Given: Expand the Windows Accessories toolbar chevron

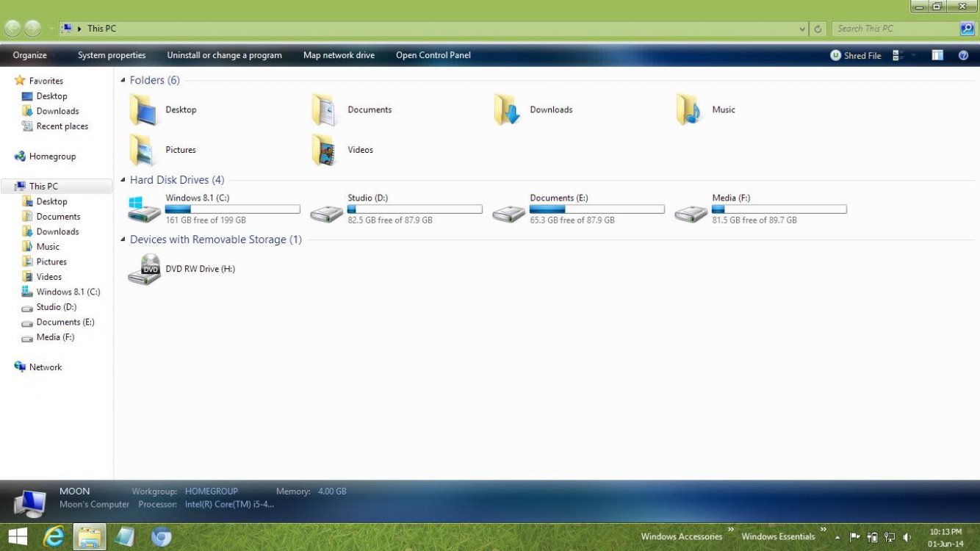Looking at the screenshot, I should coord(731,530).
